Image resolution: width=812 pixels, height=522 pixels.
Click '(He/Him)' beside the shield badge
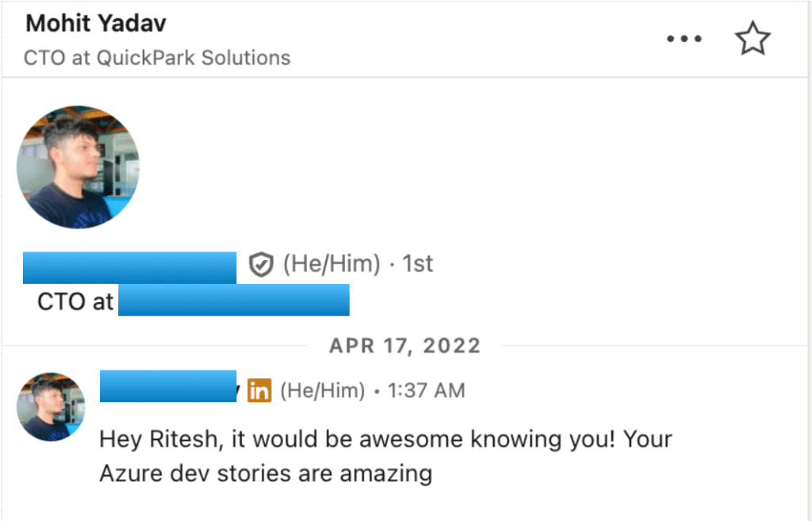[x=331, y=264]
